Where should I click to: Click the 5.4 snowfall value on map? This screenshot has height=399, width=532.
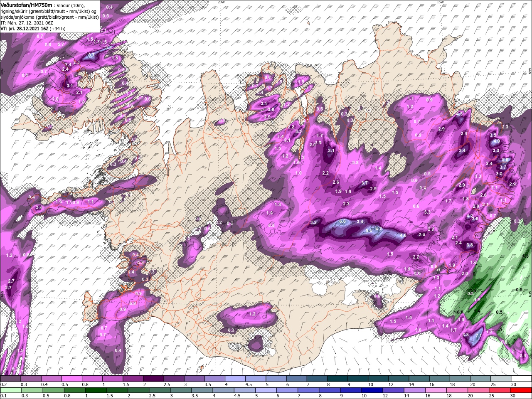[x=368, y=231]
